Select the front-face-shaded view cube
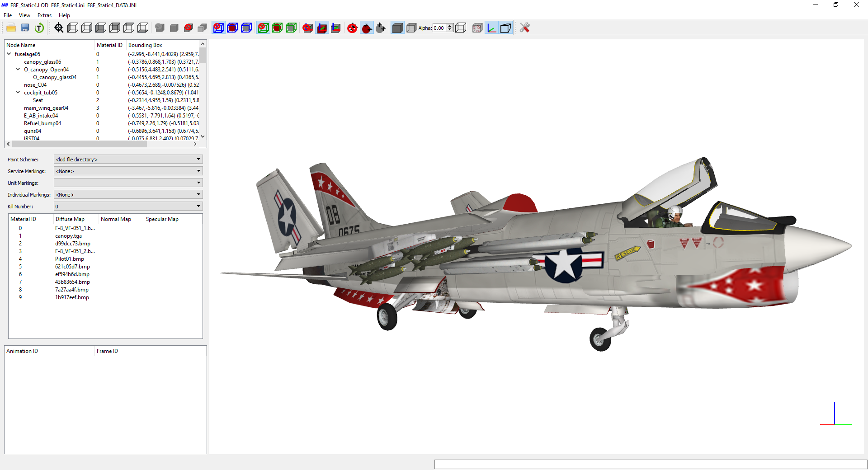 101,28
